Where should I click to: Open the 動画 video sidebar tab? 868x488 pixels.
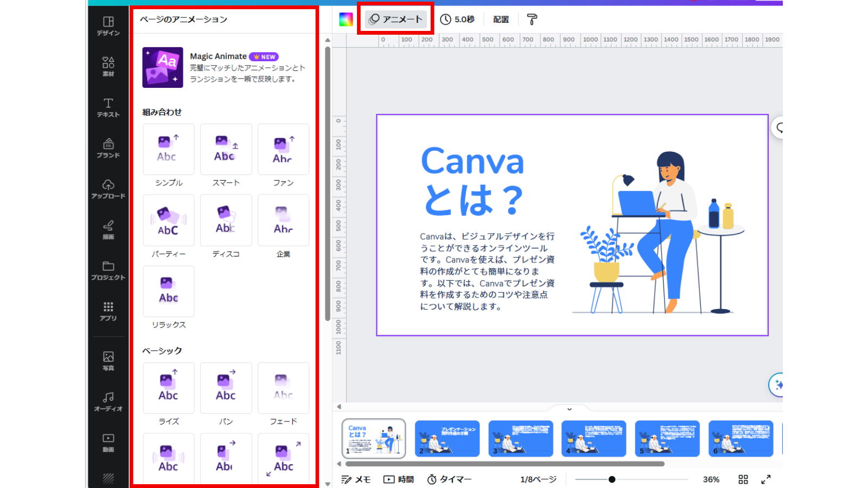point(108,442)
